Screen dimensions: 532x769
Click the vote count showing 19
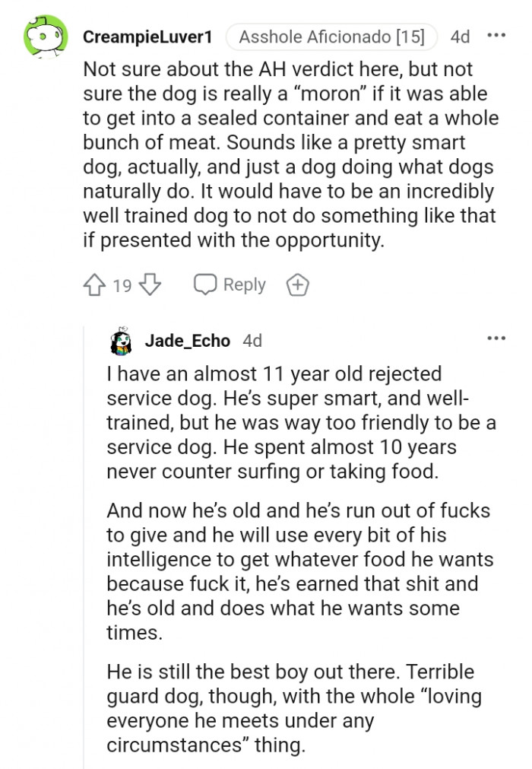click(122, 284)
